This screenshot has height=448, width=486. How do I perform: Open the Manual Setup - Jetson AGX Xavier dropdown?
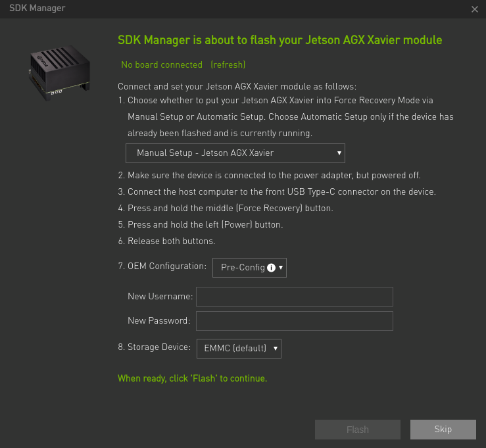pyautogui.click(x=235, y=153)
